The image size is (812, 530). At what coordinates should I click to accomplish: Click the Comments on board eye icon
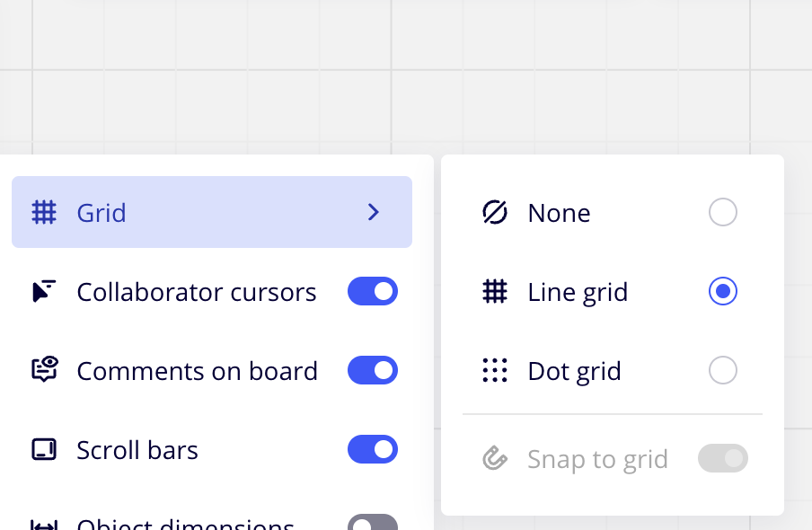[44, 370]
